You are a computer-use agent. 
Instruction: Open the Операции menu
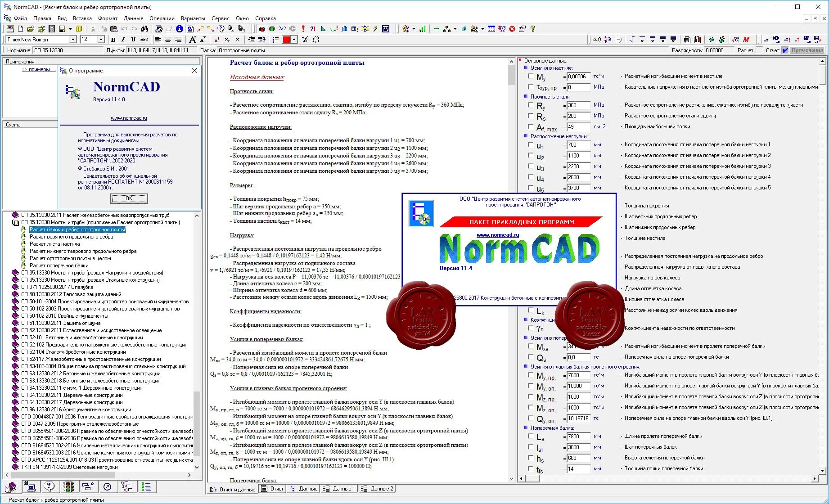[x=162, y=18]
